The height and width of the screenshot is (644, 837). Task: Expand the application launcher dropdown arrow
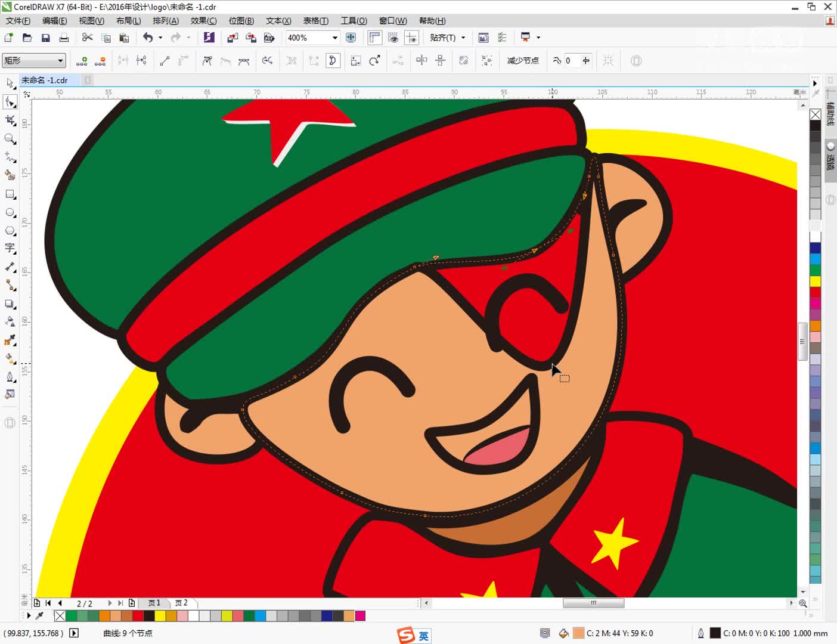coord(538,38)
